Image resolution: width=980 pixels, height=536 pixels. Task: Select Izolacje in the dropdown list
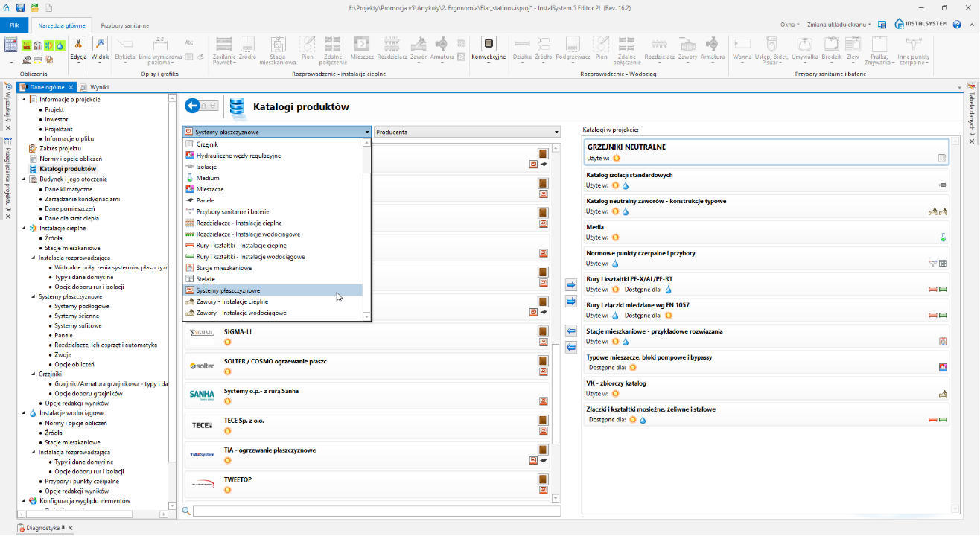[x=273, y=167]
